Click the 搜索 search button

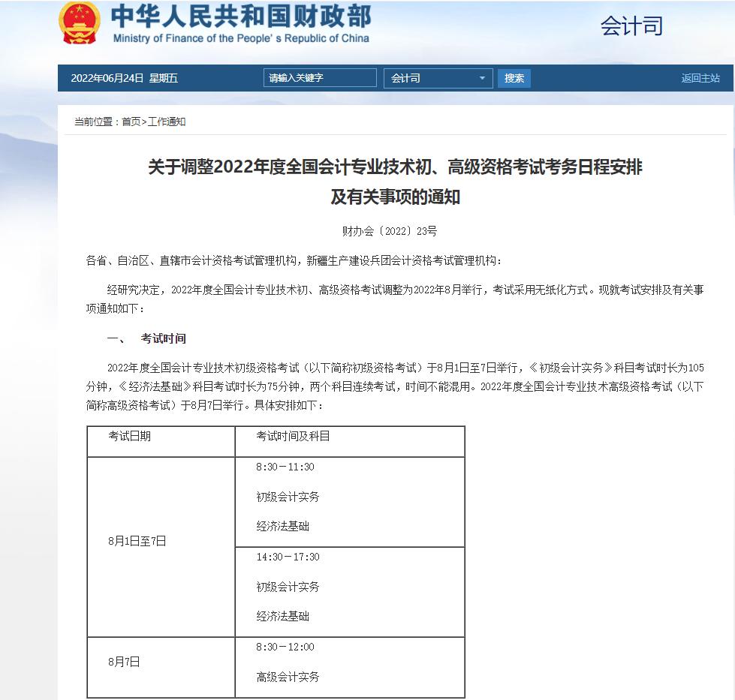click(x=514, y=78)
